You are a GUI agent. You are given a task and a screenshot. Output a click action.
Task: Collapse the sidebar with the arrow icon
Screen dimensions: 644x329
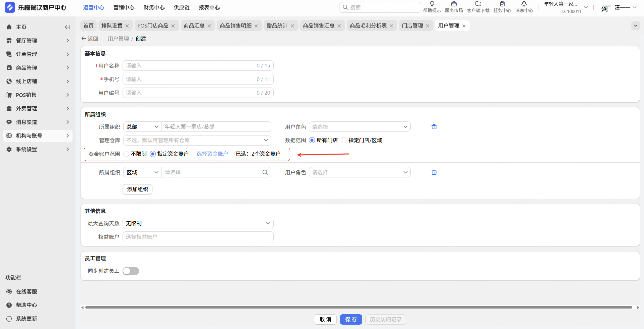click(67, 27)
